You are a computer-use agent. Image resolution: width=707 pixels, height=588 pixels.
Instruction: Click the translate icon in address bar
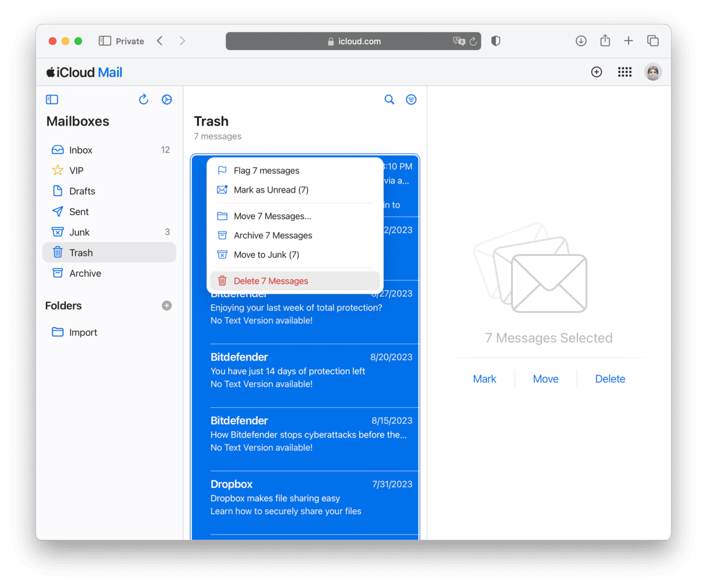(459, 41)
